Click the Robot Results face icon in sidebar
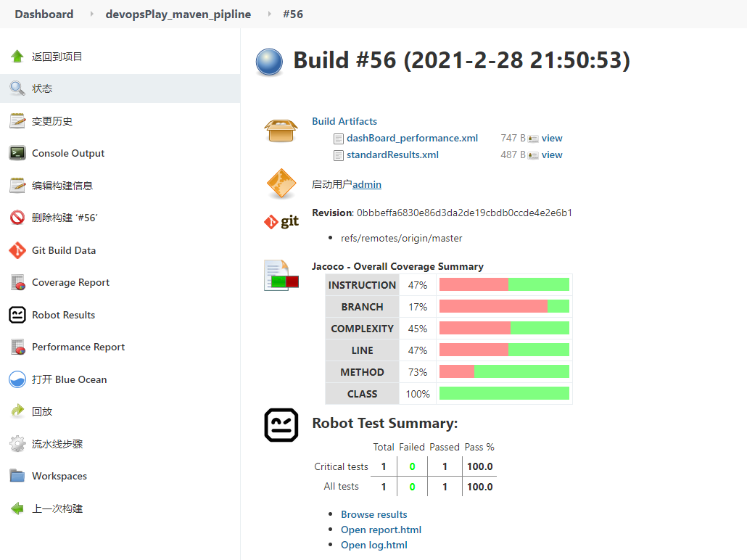 point(17,315)
